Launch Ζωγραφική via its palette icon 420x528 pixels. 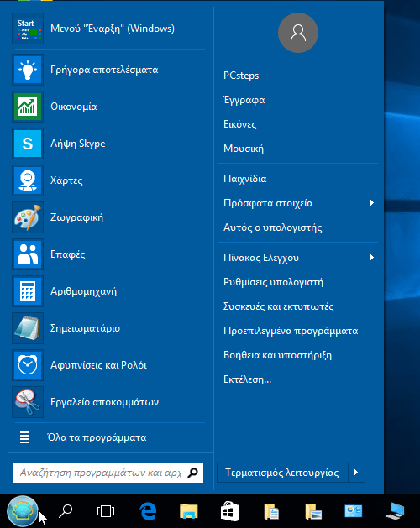click(x=28, y=217)
